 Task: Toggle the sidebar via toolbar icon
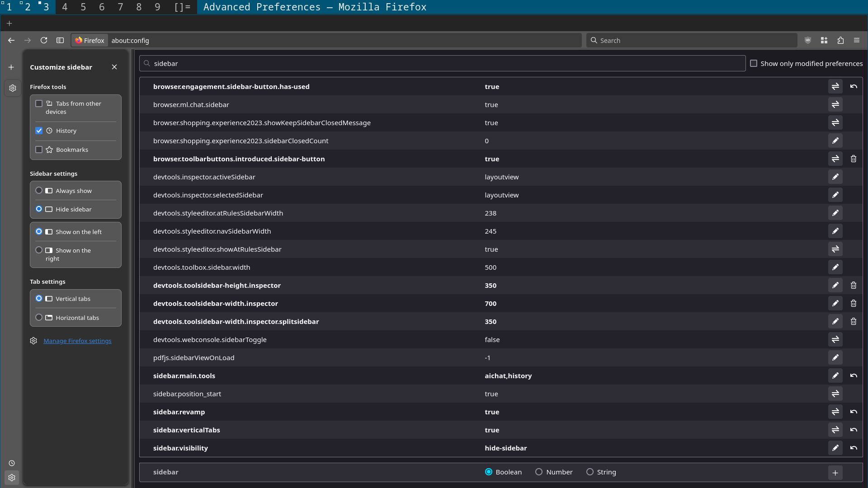tap(60, 40)
